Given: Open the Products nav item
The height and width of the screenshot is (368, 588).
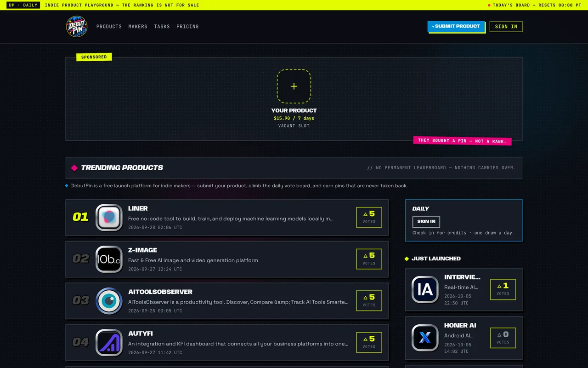Looking at the screenshot, I should 109,27.
